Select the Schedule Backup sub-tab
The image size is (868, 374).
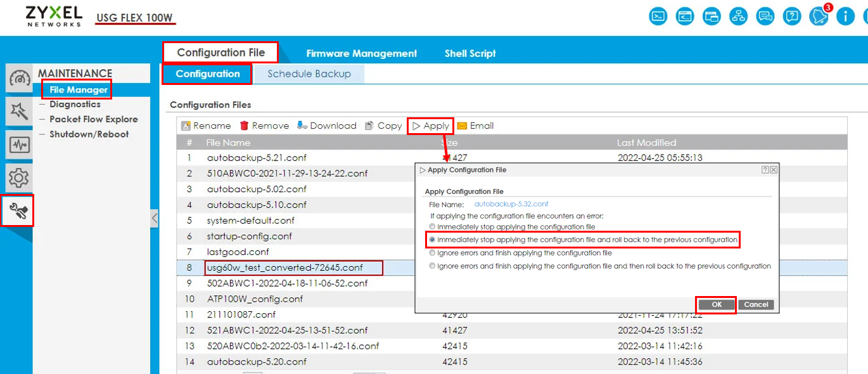coord(309,74)
